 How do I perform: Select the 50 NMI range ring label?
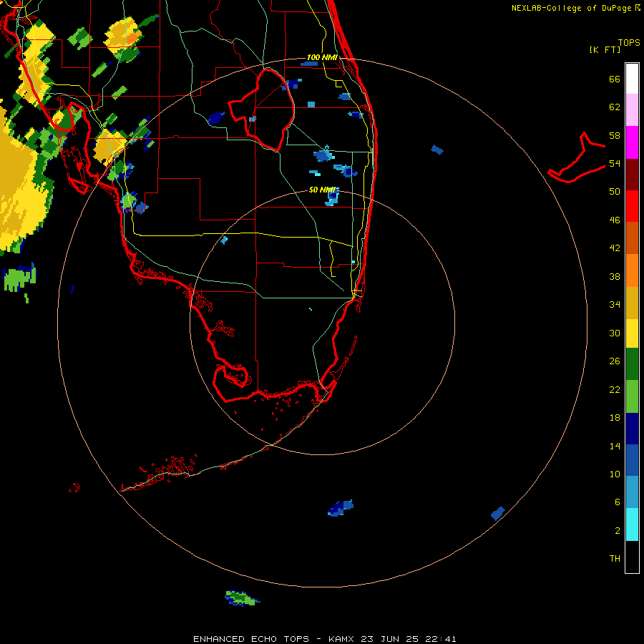coord(322,190)
